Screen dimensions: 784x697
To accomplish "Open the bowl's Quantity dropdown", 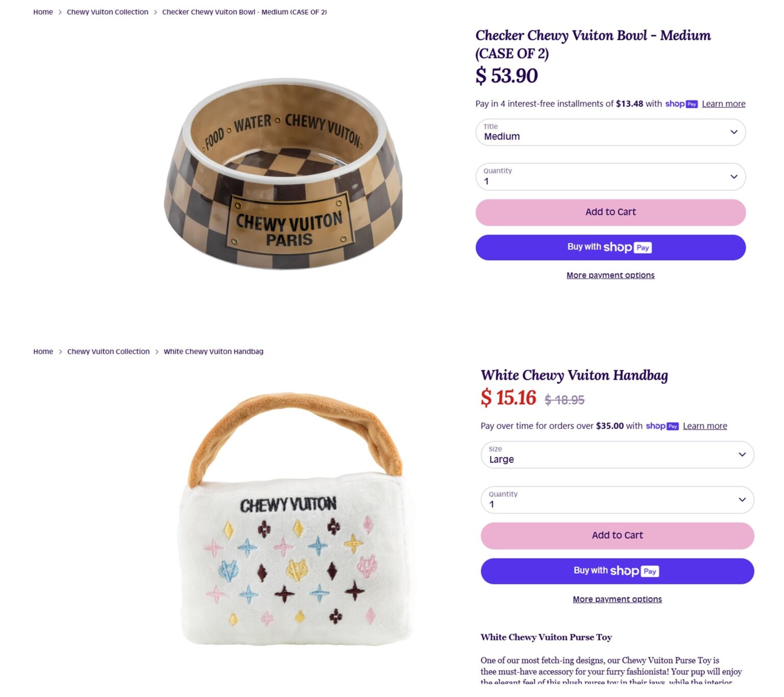I will (610, 177).
